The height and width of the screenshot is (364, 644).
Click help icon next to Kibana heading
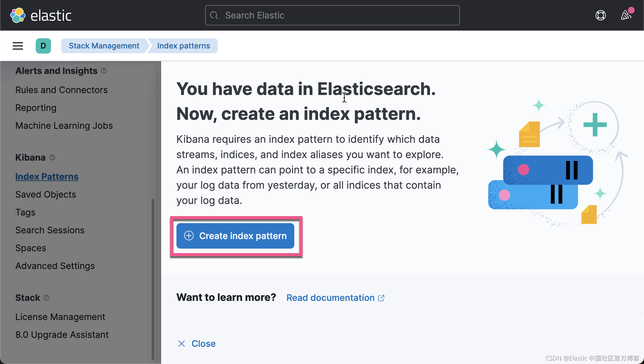click(x=52, y=157)
